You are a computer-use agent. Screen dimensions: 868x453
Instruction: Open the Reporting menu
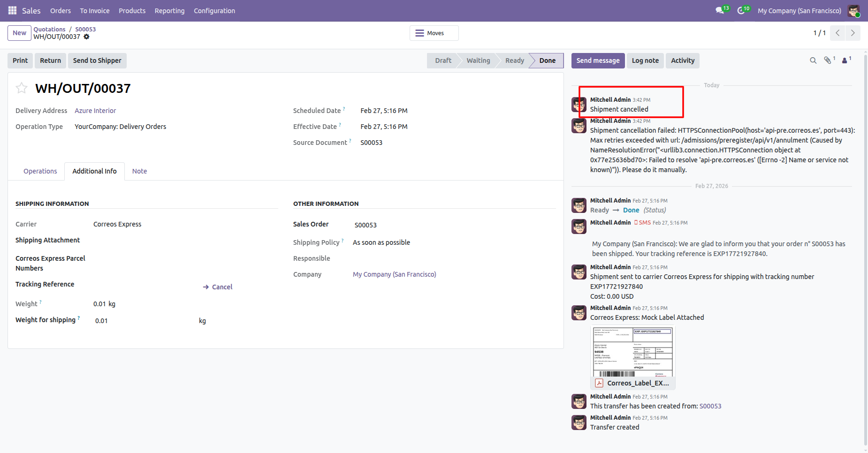click(x=169, y=10)
